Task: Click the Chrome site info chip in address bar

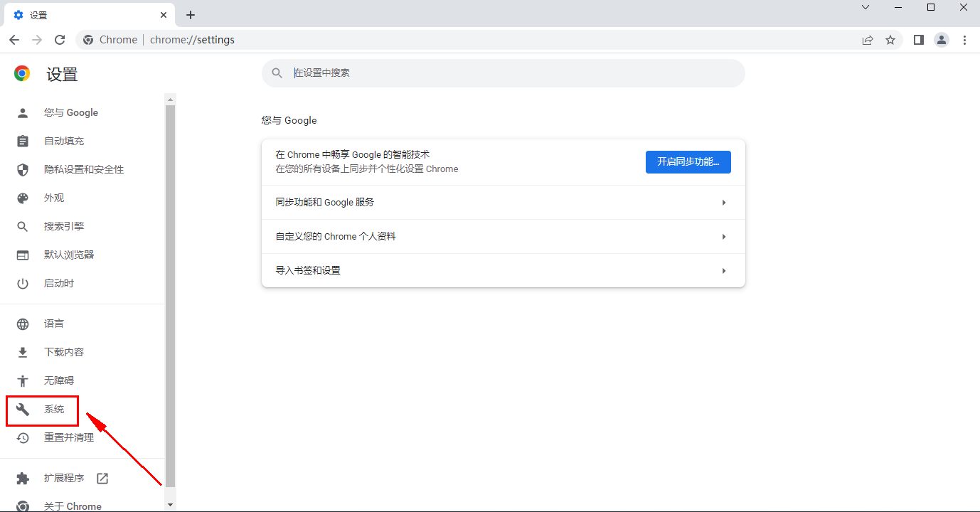Action: [x=110, y=40]
